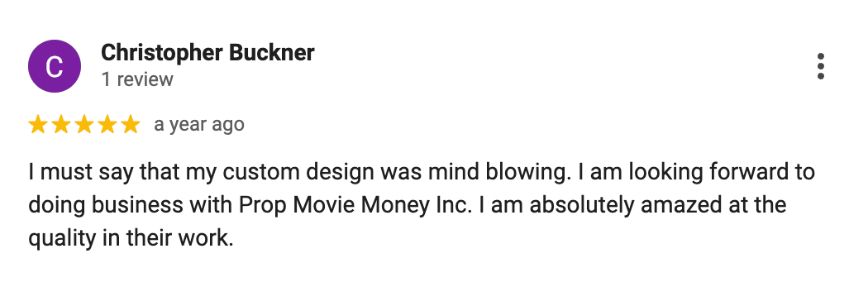
Task: Select the third gold rating star
Action: pyautogui.click(x=84, y=125)
